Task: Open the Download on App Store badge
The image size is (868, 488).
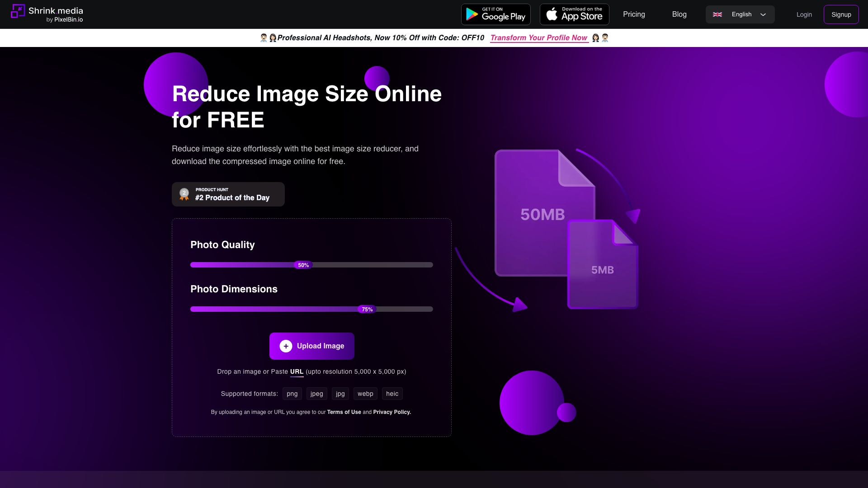Action: [x=574, y=14]
